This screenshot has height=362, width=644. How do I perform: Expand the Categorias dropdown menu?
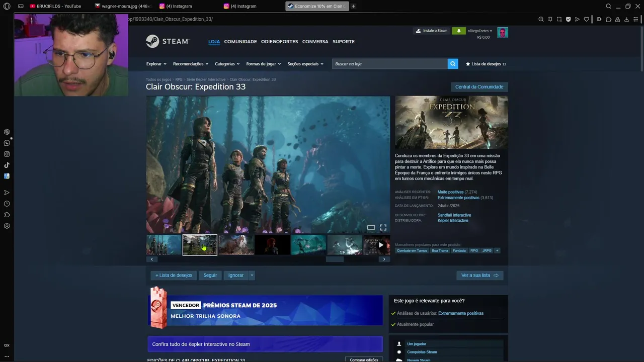(x=227, y=64)
